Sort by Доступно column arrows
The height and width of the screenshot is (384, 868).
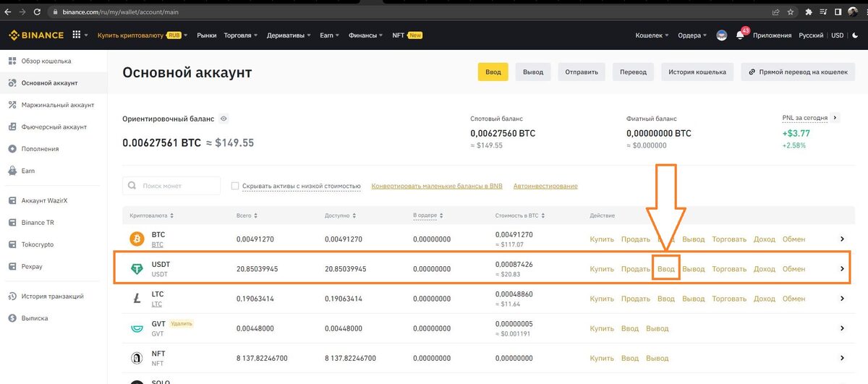point(354,216)
